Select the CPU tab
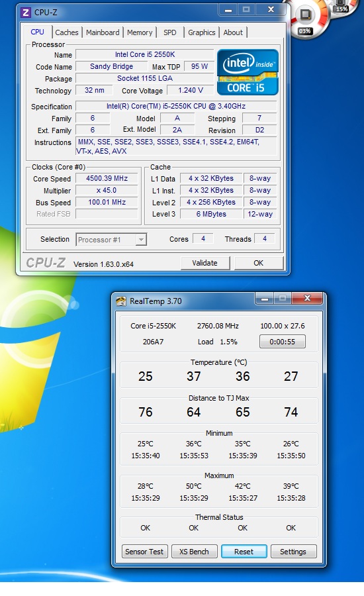This screenshot has height=596, width=364. coord(37,32)
